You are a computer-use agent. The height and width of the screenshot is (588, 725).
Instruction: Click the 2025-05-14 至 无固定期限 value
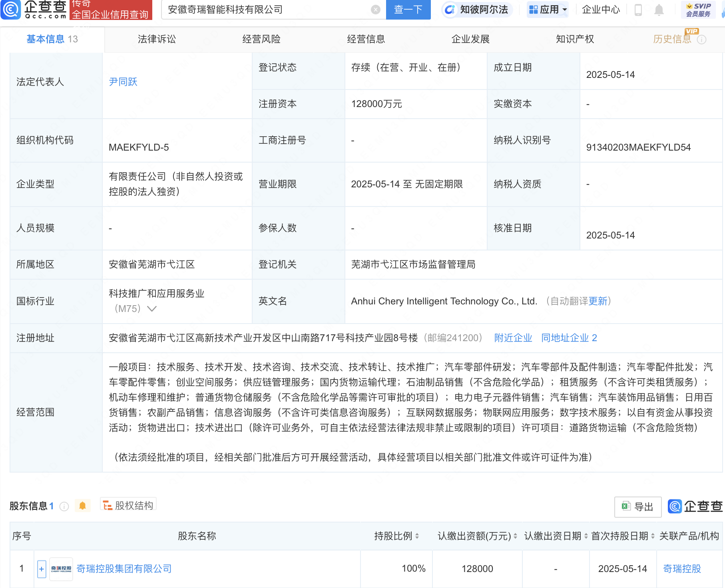pos(407,184)
